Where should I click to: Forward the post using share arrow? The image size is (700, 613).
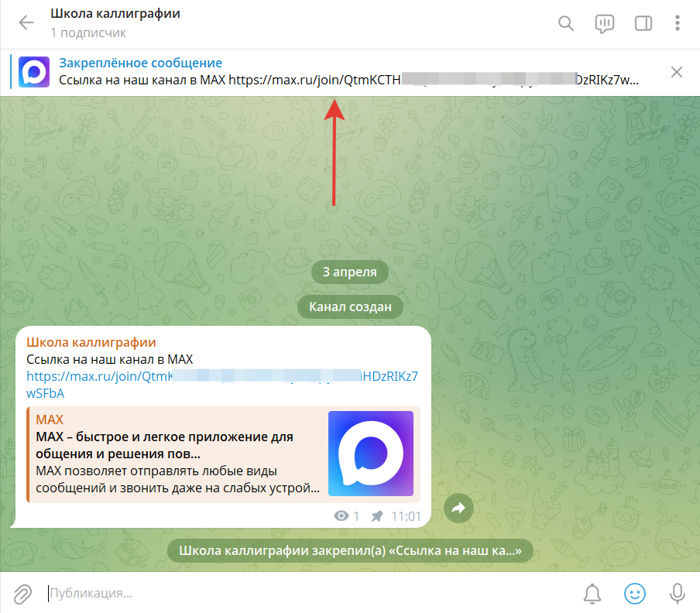click(x=458, y=509)
